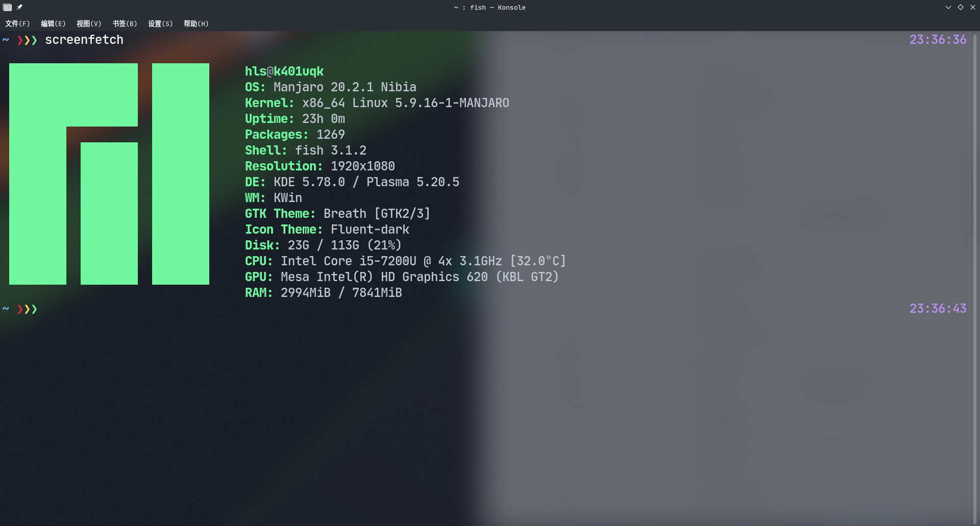This screenshot has width=980, height=526.
Task: Click the Kernel 5.9.16-1-MANJARO line
Action: click(377, 103)
